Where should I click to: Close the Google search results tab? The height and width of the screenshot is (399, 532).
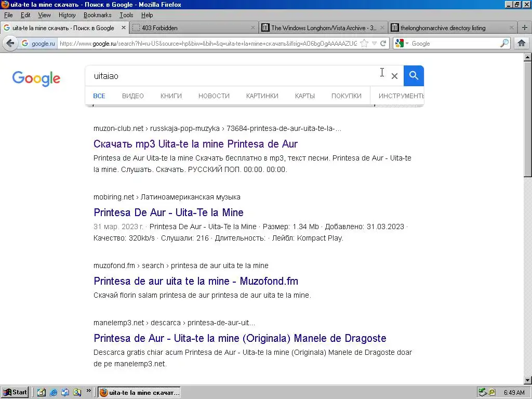coord(124,28)
